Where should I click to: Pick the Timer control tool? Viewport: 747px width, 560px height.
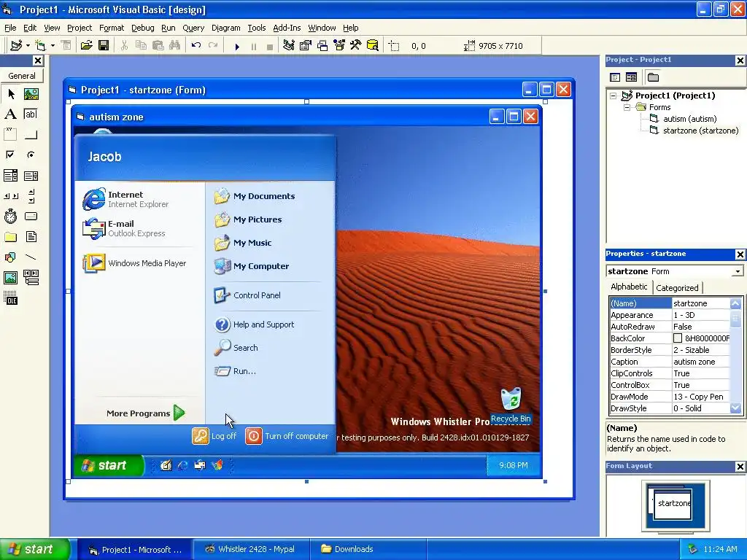[11, 216]
